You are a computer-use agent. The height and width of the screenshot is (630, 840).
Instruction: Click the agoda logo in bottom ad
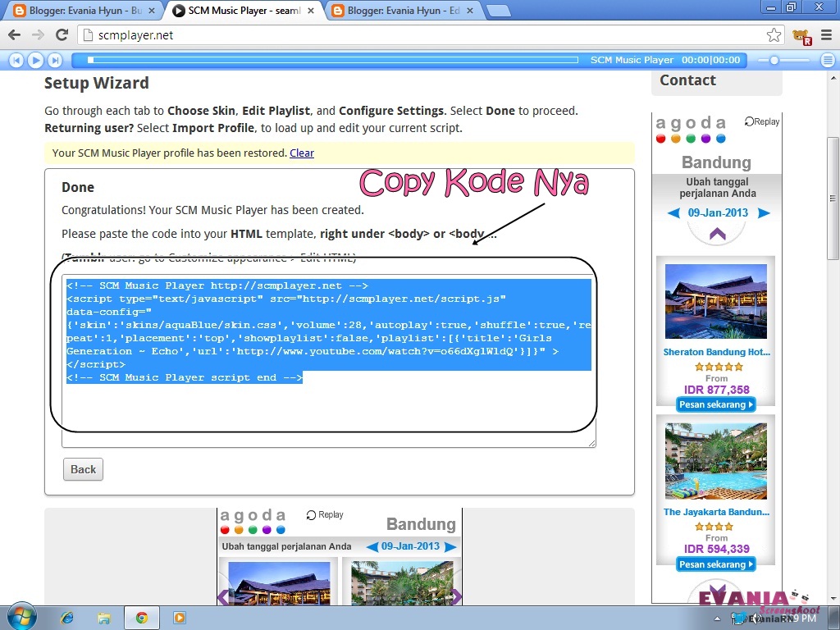point(253,521)
